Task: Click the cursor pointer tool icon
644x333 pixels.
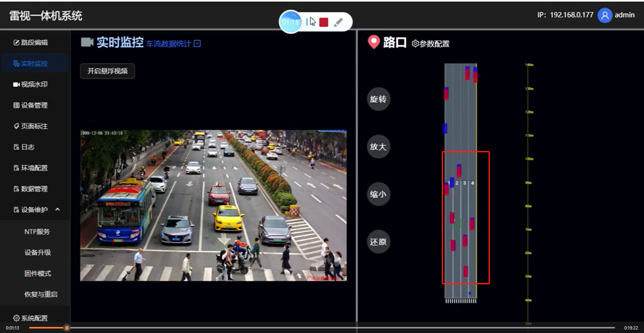Action: [x=313, y=22]
